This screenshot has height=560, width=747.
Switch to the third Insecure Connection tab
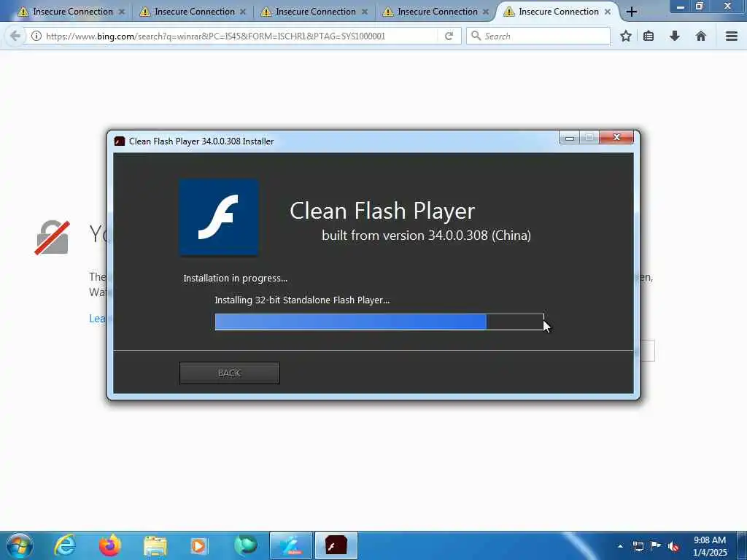pos(315,12)
